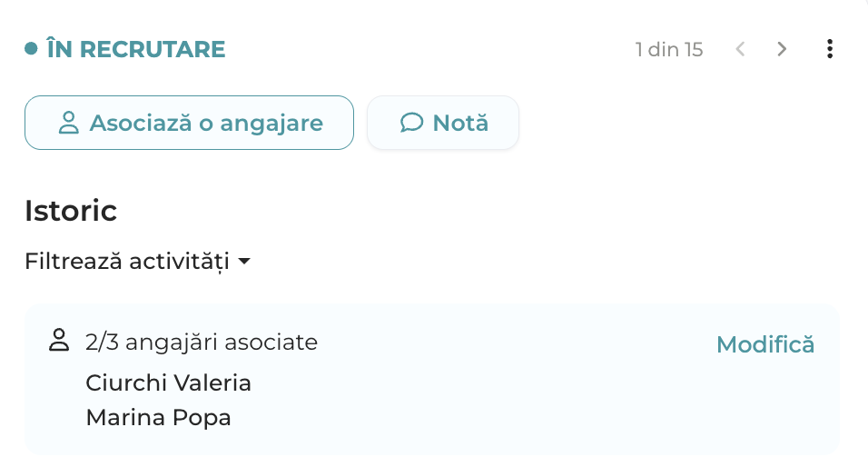The width and height of the screenshot is (868, 467).
Task: Open associated hire Ciurchi Valeria
Action: (x=168, y=383)
